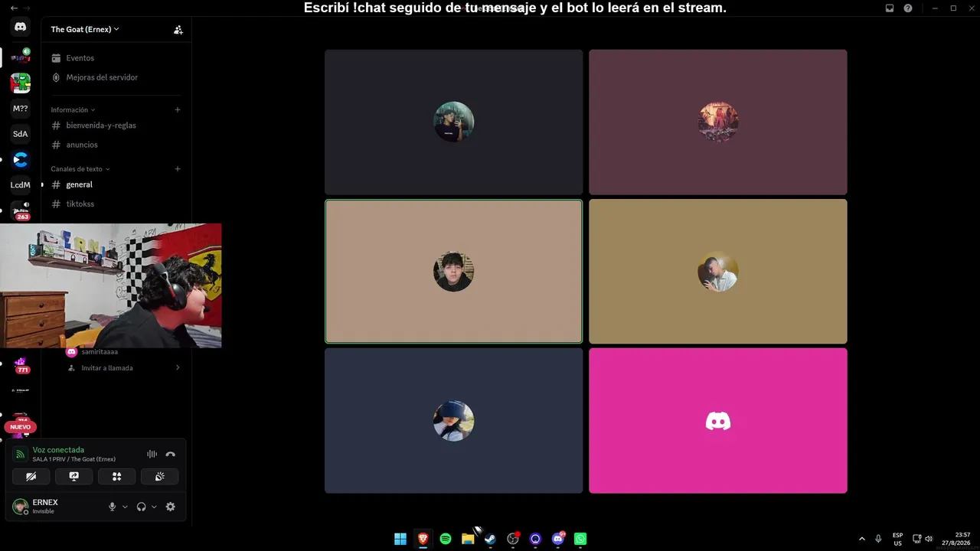This screenshot has width=980, height=551.
Task: Open the help question mark icon
Action: click(x=908, y=8)
